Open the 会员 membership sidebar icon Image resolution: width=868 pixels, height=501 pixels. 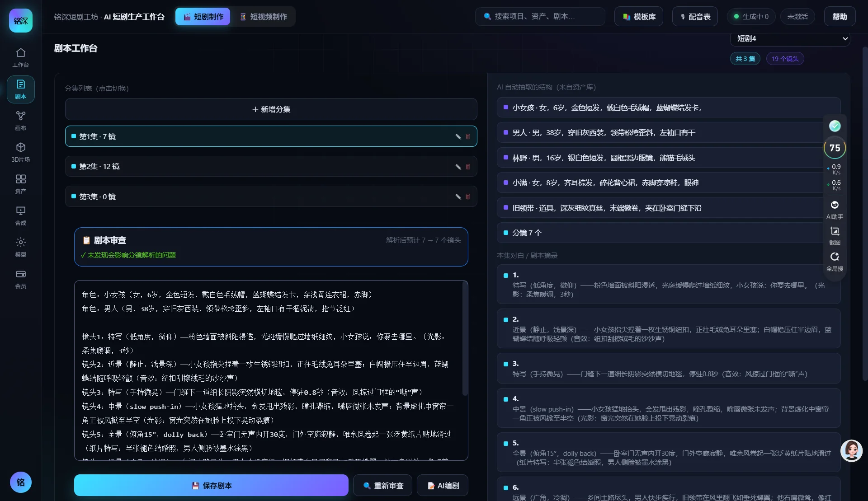click(20, 279)
